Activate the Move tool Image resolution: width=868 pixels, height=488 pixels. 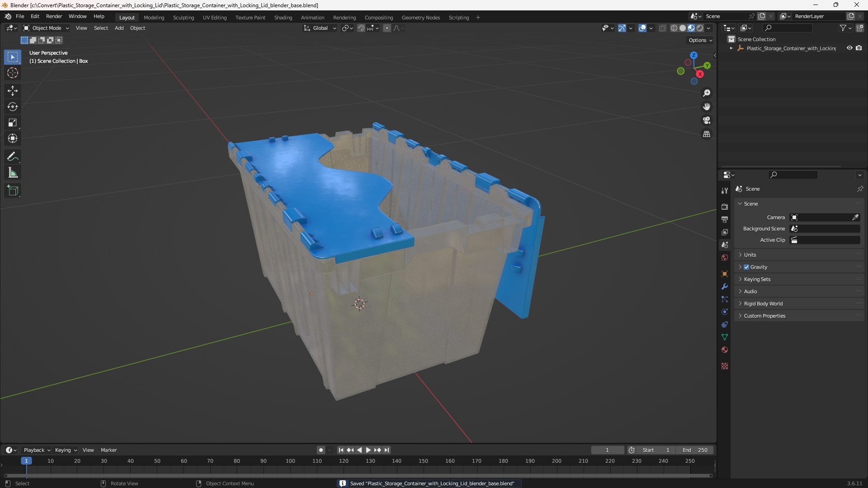13,91
